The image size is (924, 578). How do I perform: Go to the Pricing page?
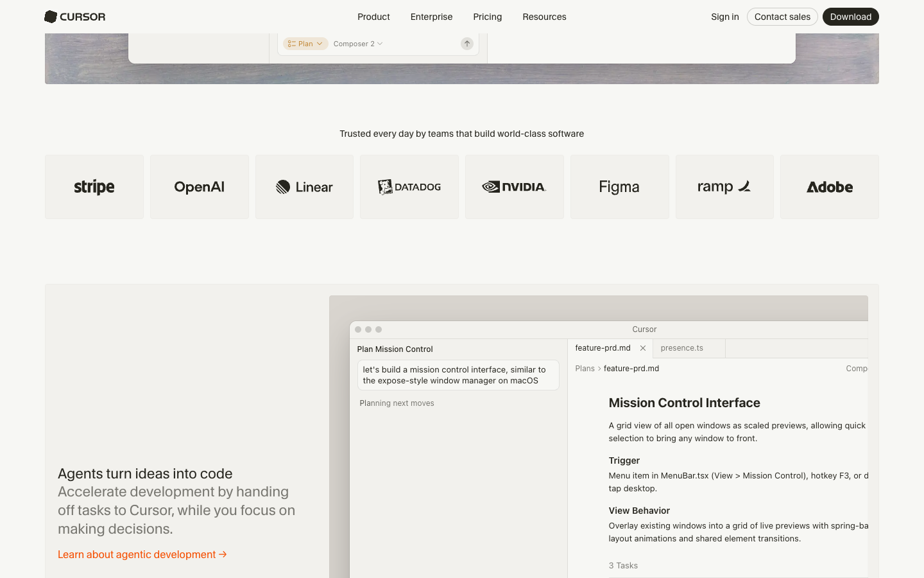tap(488, 17)
